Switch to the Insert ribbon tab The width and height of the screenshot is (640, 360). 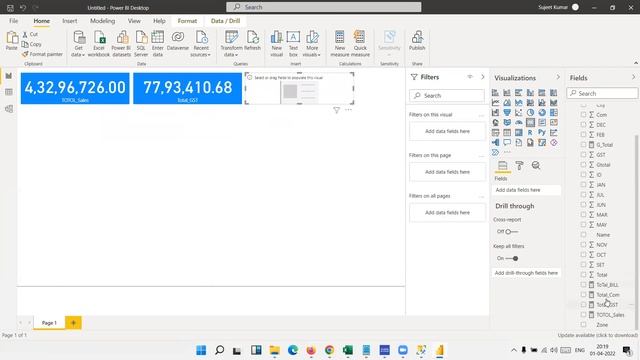pos(70,21)
